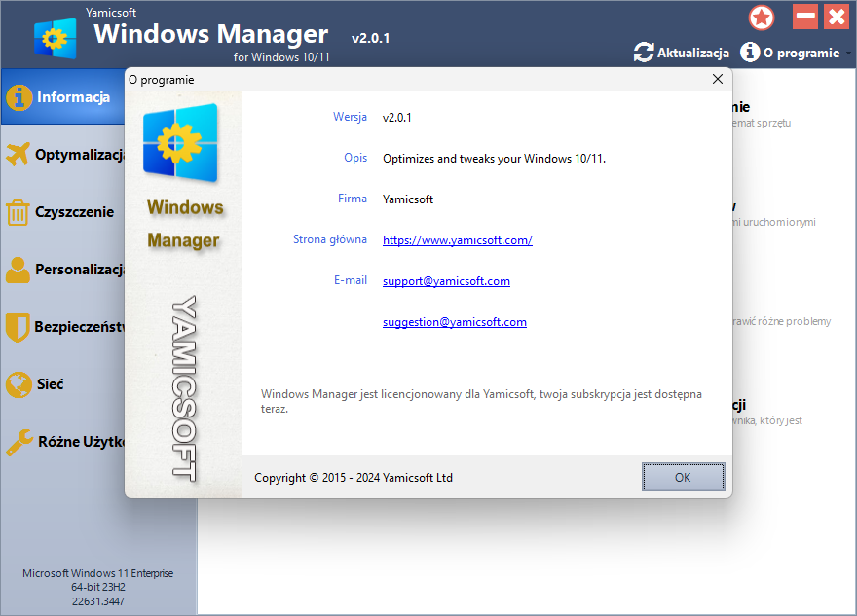
Task: Open the https://www.yamicsoft.com/ homepage link
Action: (458, 240)
